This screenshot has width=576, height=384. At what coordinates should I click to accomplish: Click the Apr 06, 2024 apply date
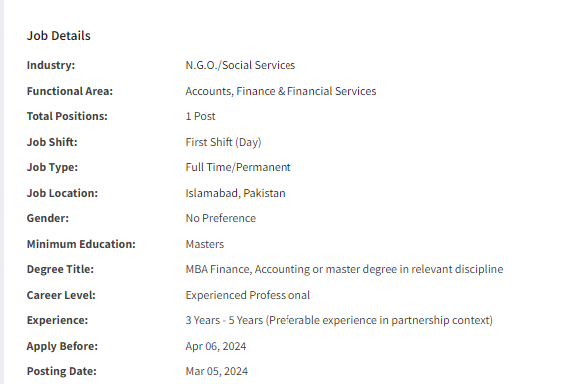coord(216,347)
